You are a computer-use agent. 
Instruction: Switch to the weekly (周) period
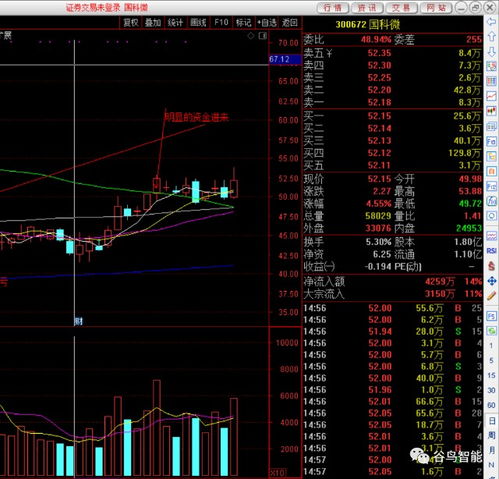point(492,435)
